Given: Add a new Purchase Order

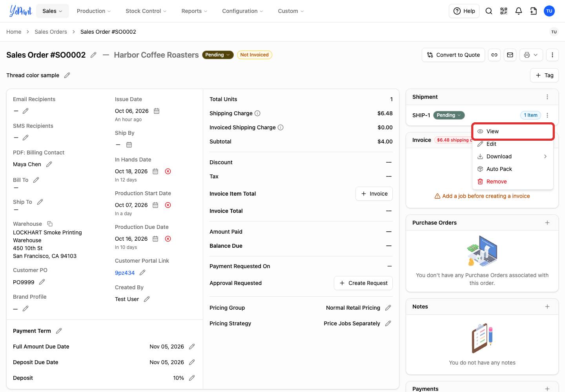Looking at the screenshot, I should pyautogui.click(x=547, y=223).
